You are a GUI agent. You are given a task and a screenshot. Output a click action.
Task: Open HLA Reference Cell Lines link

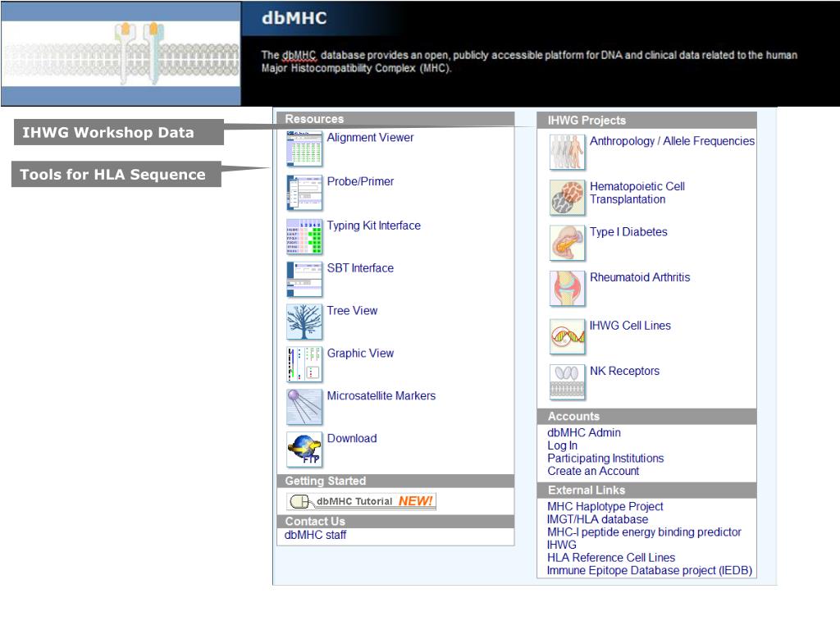pyautogui.click(x=610, y=558)
